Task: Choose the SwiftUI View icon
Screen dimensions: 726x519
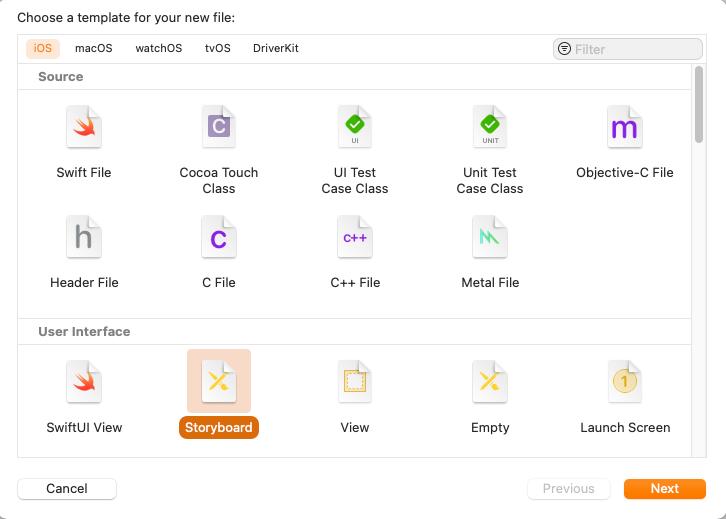Action: (x=84, y=381)
